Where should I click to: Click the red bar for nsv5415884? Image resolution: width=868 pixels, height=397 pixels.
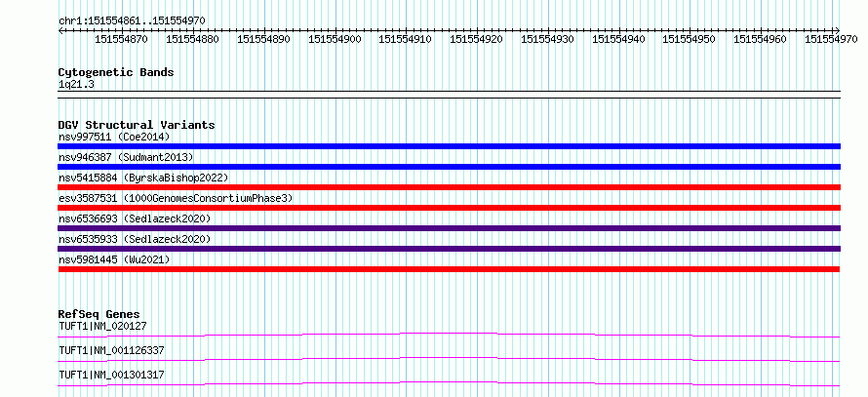(449, 187)
